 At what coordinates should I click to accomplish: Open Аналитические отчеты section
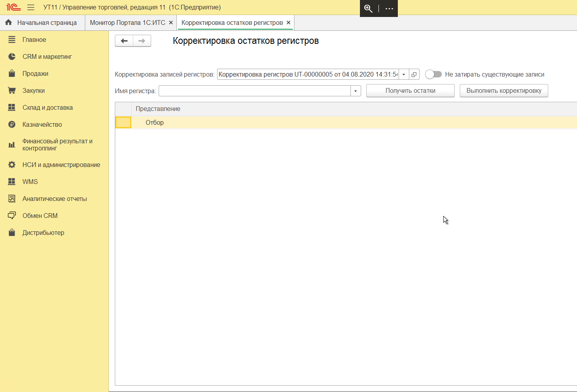point(54,199)
